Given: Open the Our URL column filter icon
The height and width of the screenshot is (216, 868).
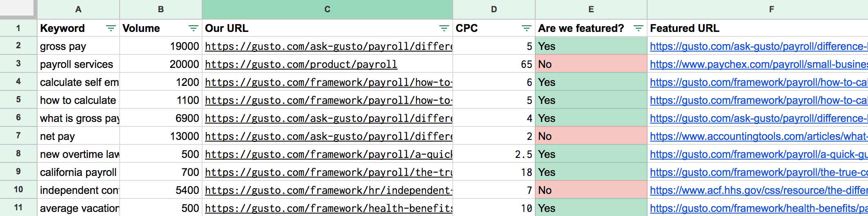Looking at the screenshot, I should click(x=444, y=28).
